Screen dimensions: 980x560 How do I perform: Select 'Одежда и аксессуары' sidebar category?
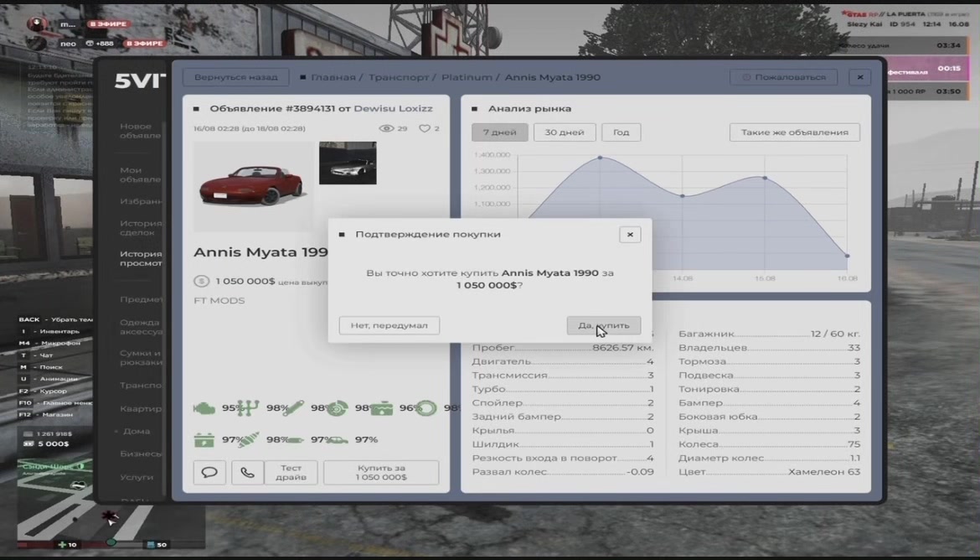click(x=141, y=327)
